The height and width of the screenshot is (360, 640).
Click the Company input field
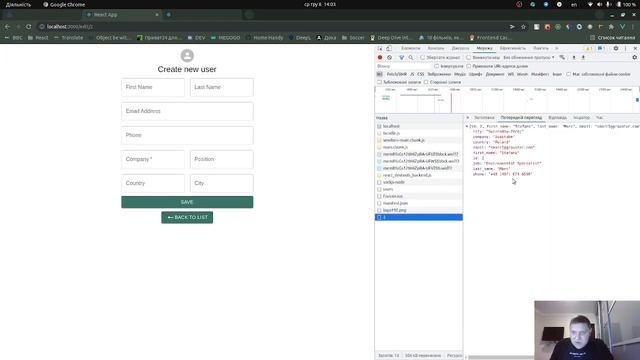(x=153, y=160)
